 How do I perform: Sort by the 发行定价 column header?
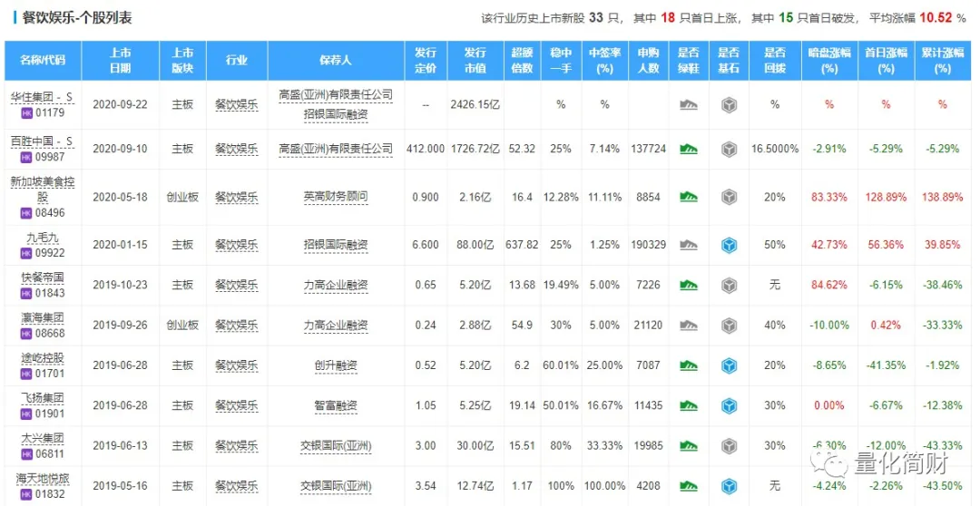click(x=426, y=61)
